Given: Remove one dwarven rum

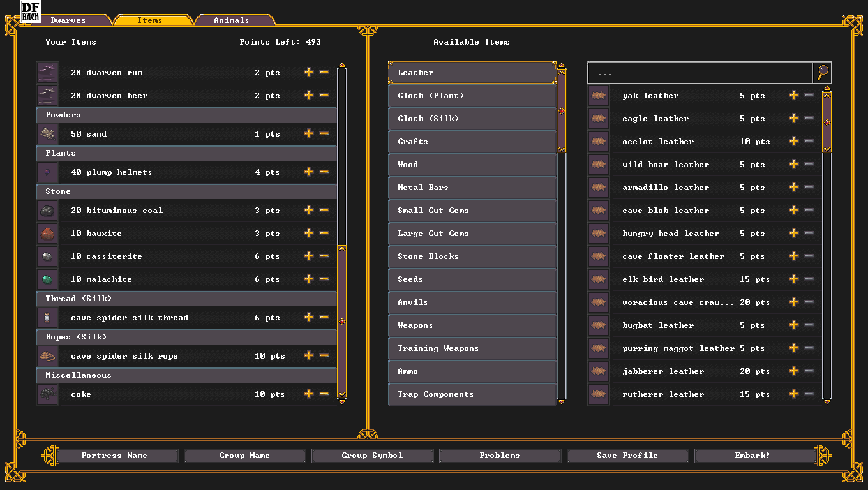Looking at the screenshot, I should coord(324,72).
